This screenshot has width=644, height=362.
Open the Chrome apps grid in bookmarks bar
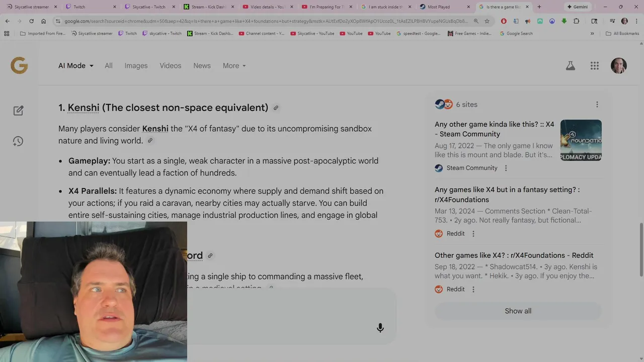(7, 34)
